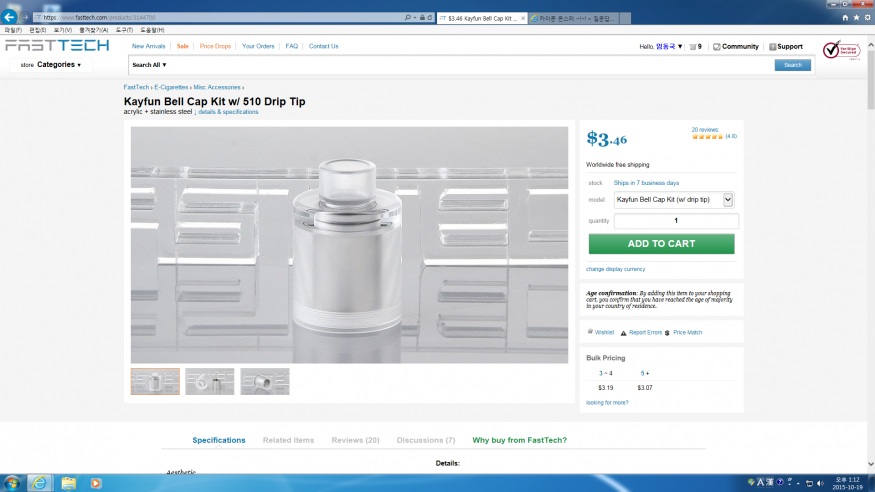Click the quantity input field
Image resolution: width=875 pixels, height=492 pixels.
click(x=676, y=221)
